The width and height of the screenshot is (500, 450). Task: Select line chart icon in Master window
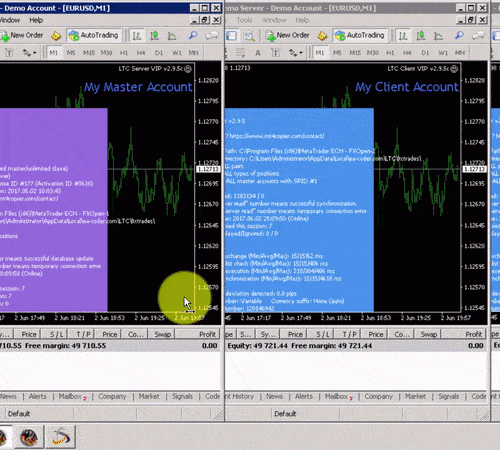(x=172, y=35)
